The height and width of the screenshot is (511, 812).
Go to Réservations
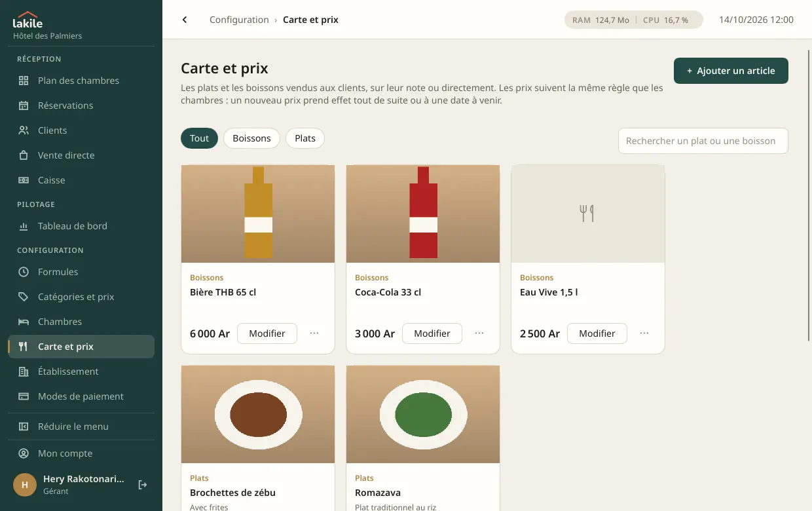click(81, 105)
